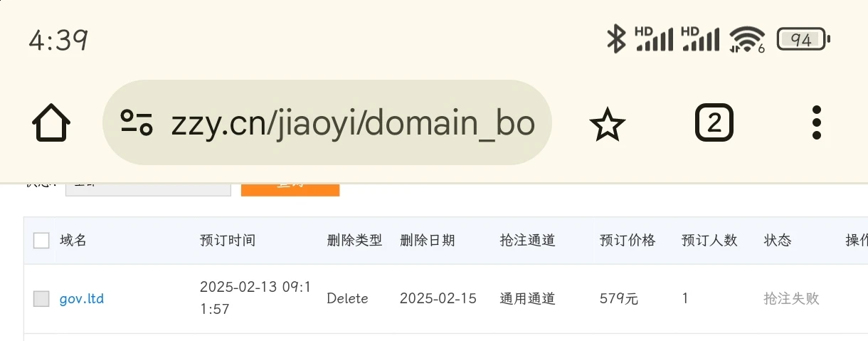Tap the browser Home icon
The width and height of the screenshot is (868, 341).
click(x=51, y=124)
